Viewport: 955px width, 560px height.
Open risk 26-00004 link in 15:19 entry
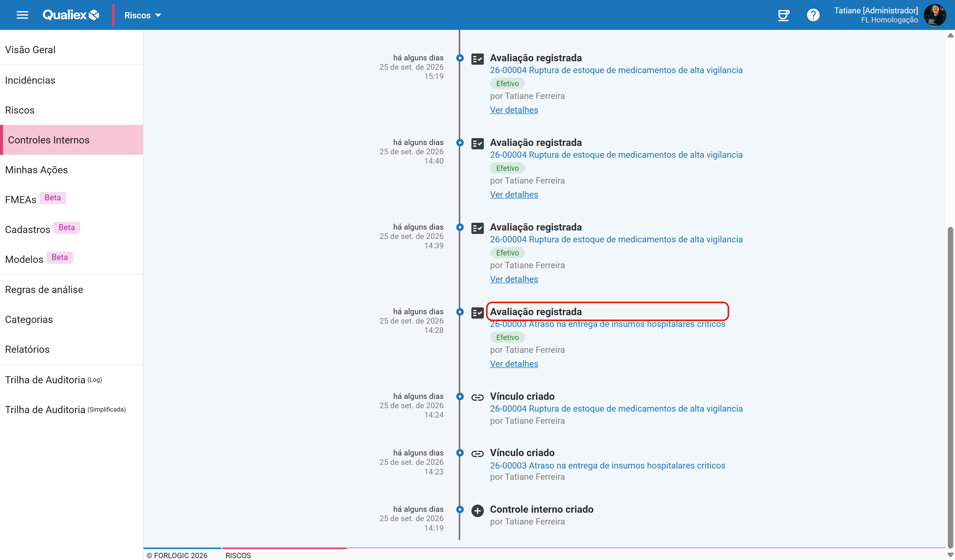pos(616,70)
